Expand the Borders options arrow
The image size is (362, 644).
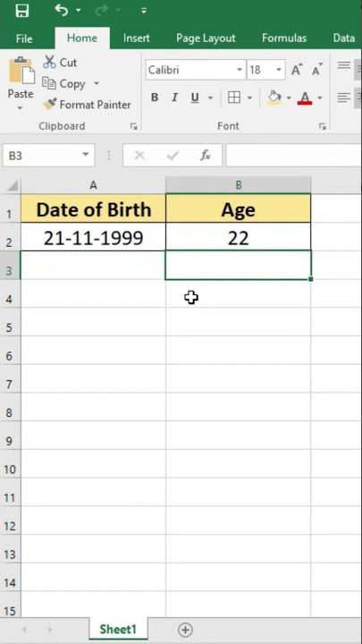tap(249, 97)
